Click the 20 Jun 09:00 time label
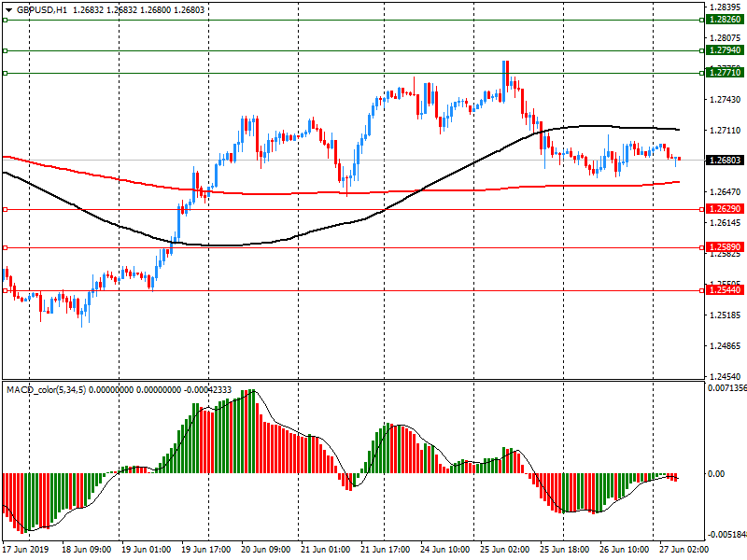The width and height of the screenshot is (747, 560). point(265,549)
